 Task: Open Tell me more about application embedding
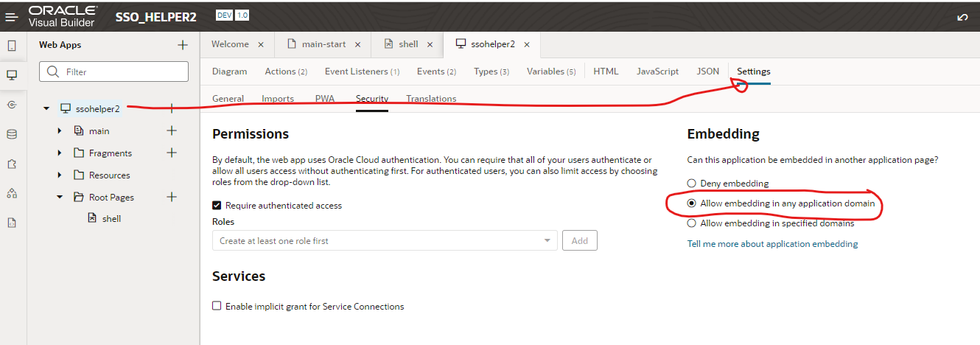point(772,244)
